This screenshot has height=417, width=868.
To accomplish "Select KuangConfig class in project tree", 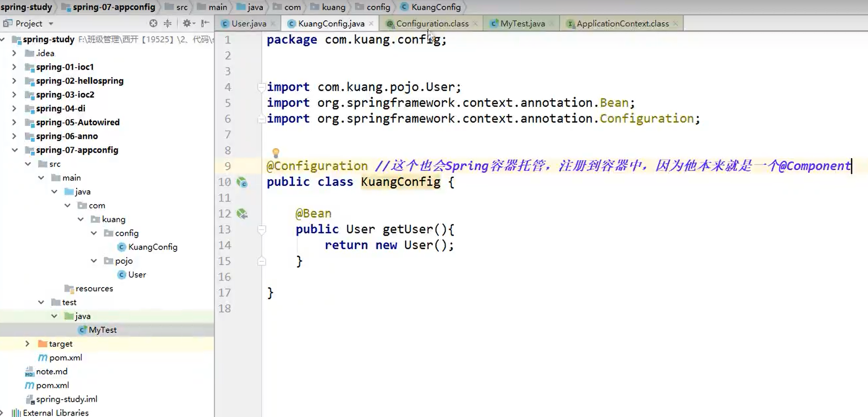I will 153,247.
